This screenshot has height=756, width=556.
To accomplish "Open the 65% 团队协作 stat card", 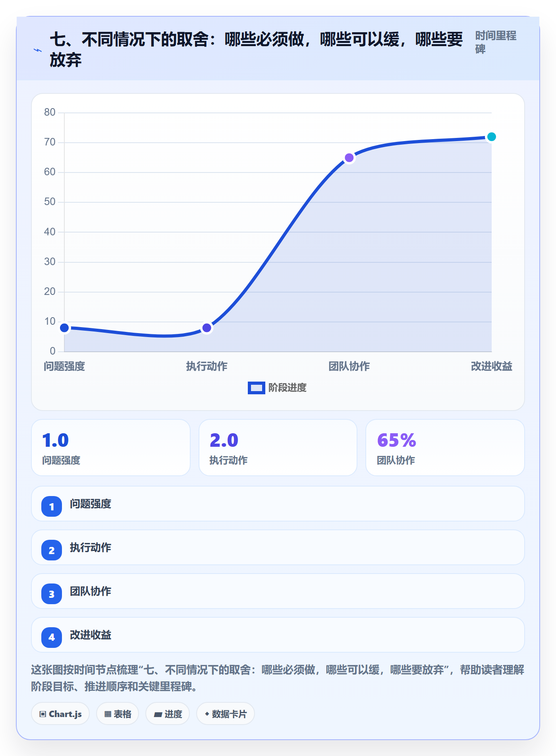I will pyautogui.click(x=445, y=448).
